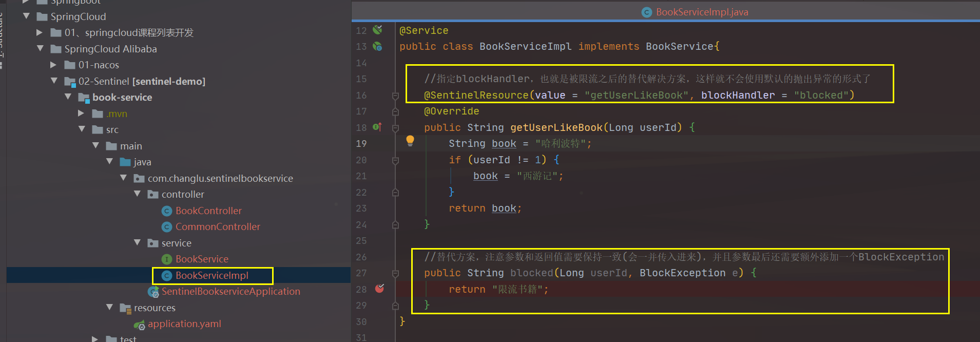Click the file class icon in the editor tab

click(647, 12)
